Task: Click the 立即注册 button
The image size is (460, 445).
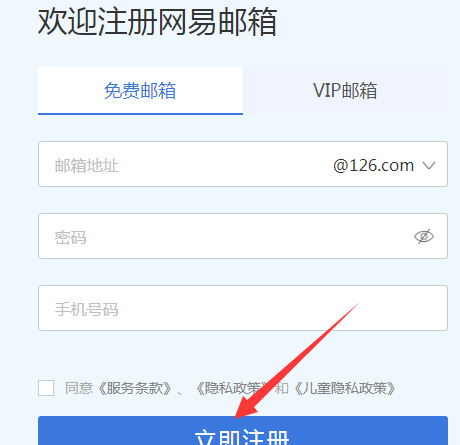Action: pos(243,430)
